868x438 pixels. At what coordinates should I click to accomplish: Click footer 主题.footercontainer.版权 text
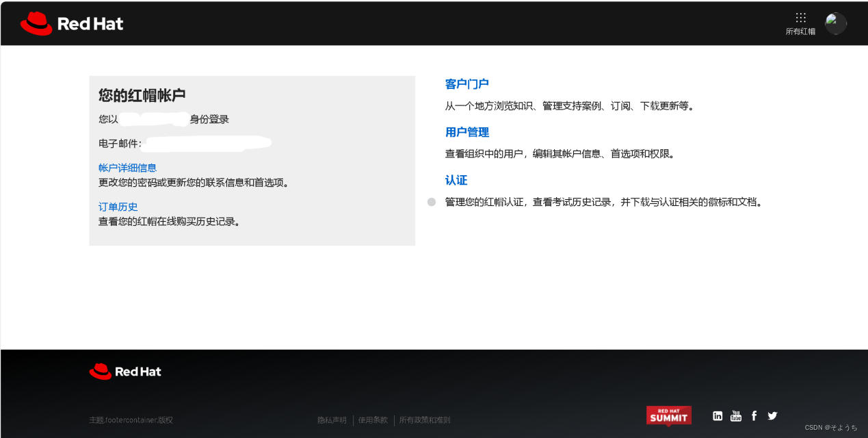(x=131, y=420)
